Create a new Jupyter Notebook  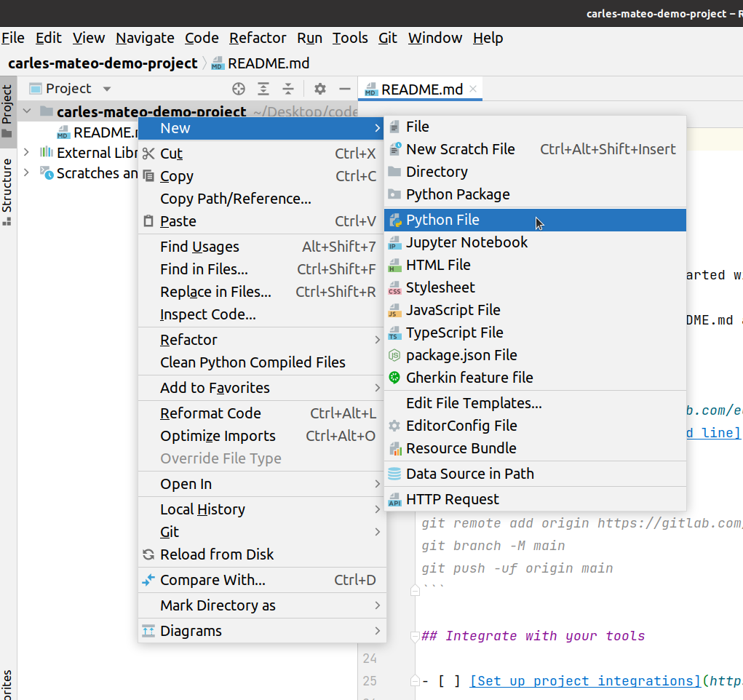pos(535,242)
